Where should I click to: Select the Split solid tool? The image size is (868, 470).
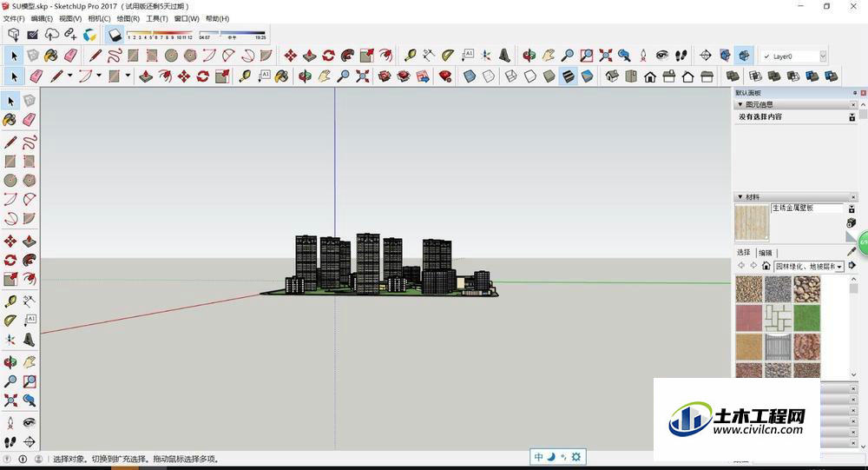(831, 76)
